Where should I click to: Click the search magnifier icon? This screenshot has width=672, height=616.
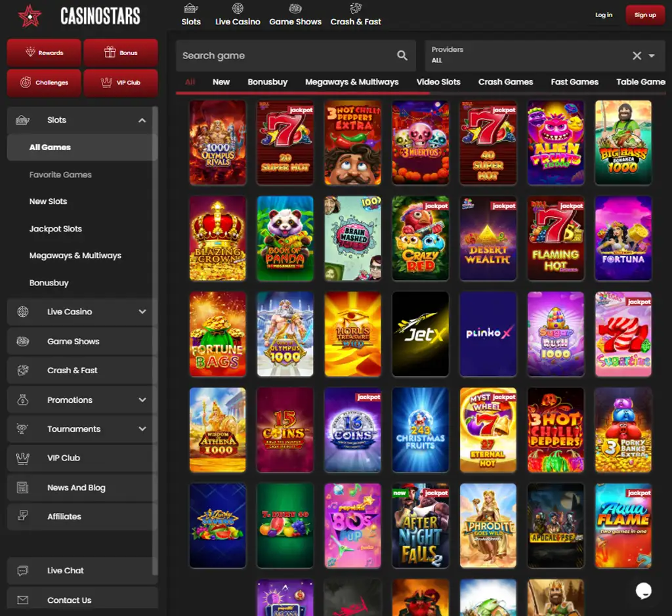coord(403,56)
